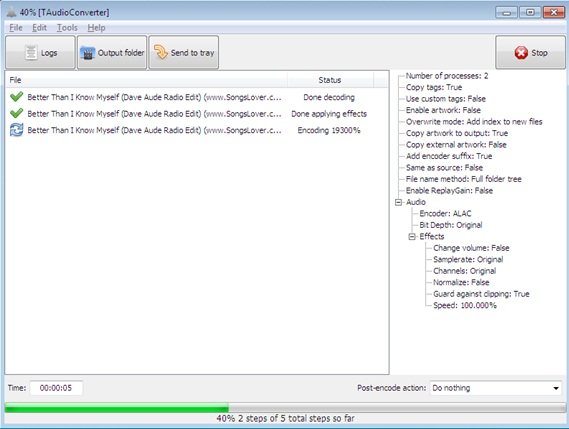Click the Output folder clapperboard icon
This screenshot has width=569, height=429.
pos(87,53)
